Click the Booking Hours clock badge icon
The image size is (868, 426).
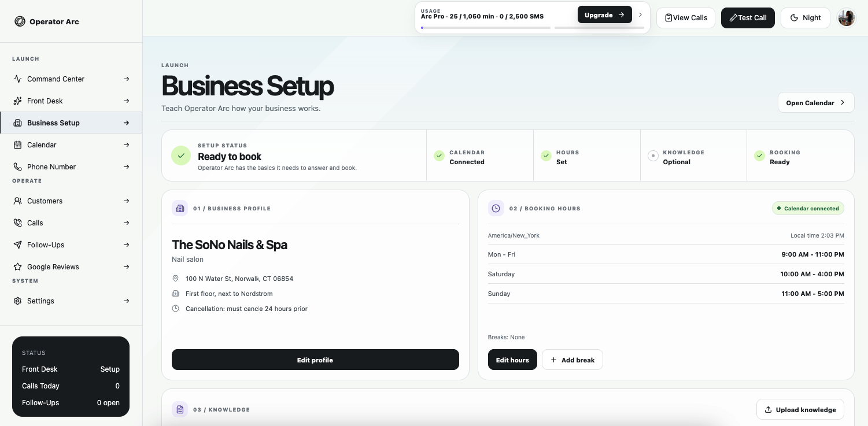496,208
